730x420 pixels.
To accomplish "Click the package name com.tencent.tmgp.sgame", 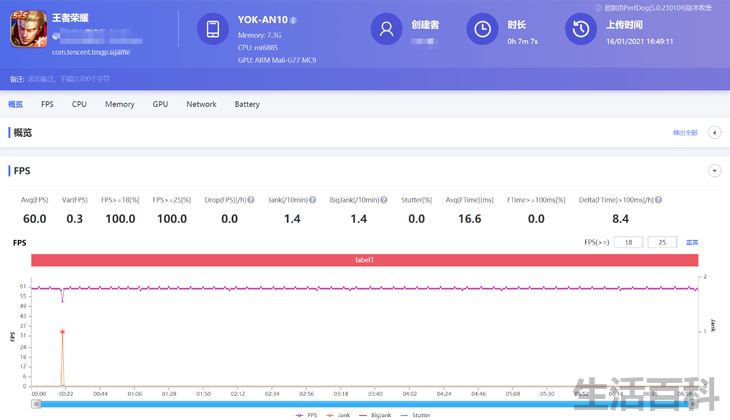I will [91, 52].
